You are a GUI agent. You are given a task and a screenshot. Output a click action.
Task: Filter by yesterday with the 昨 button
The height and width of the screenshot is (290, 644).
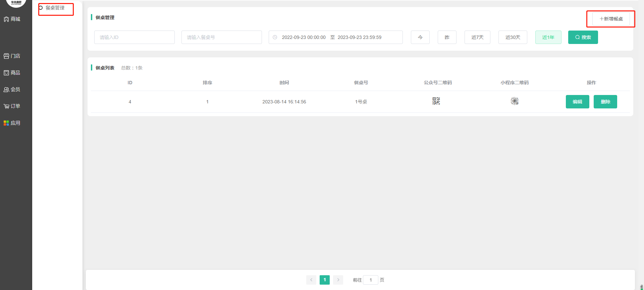pos(447,37)
